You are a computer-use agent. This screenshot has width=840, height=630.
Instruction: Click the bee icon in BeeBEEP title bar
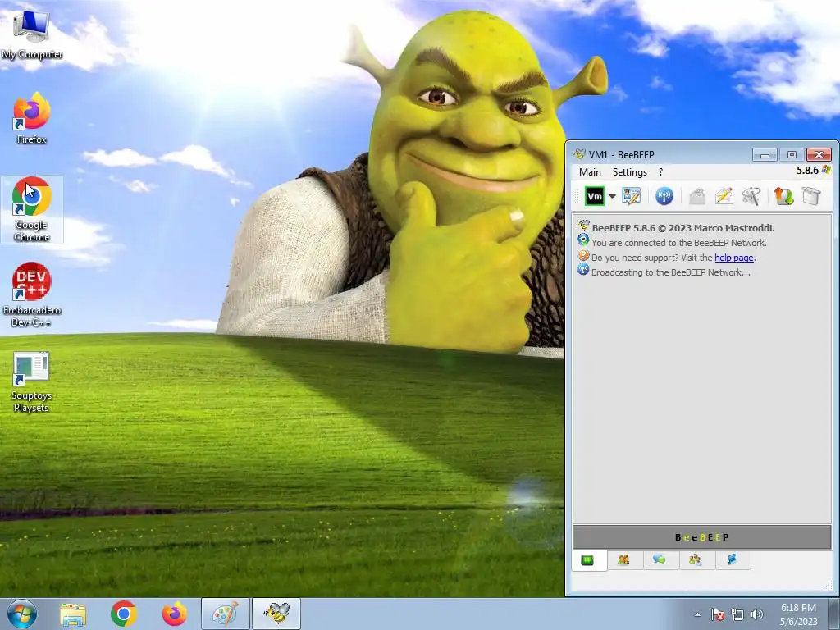[578, 154]
